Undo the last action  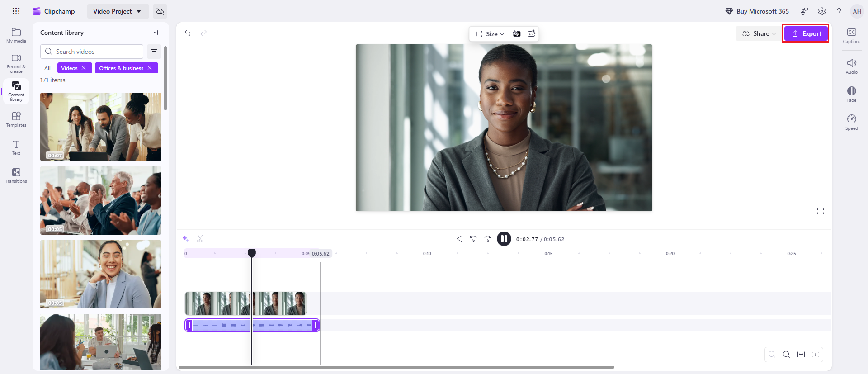coord(188,33)
